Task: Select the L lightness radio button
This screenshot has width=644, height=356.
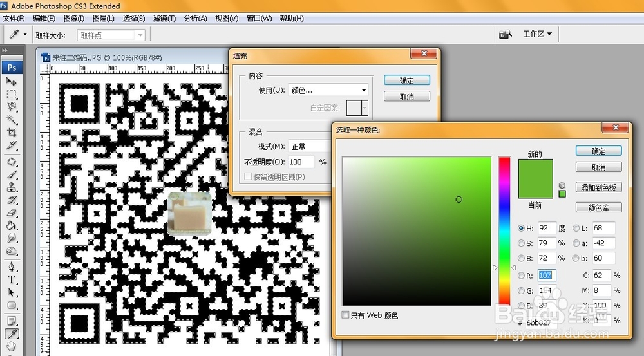Action: coord(576,228)
